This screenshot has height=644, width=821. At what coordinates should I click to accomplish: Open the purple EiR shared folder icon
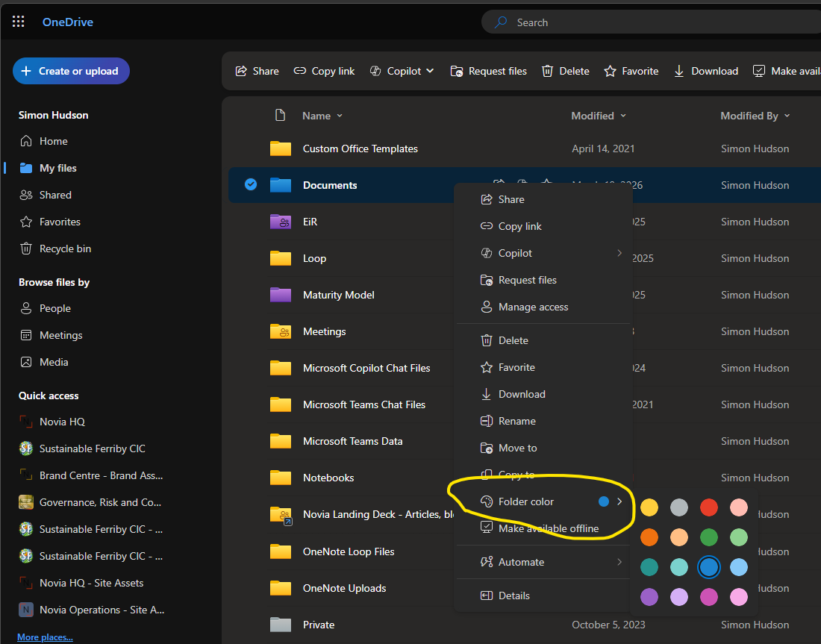pyautogui.click(x=280, y=222)
